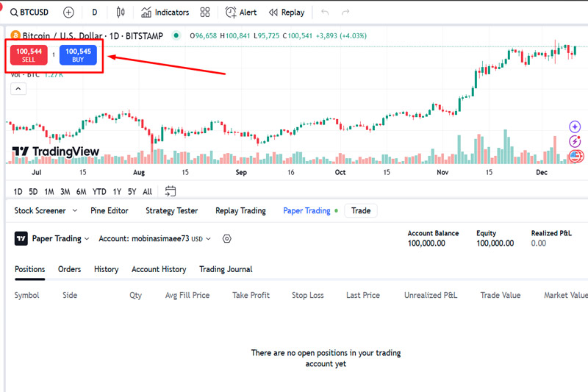Open the indicator templates grid icon
588x392 pixels.
[205, 13]
